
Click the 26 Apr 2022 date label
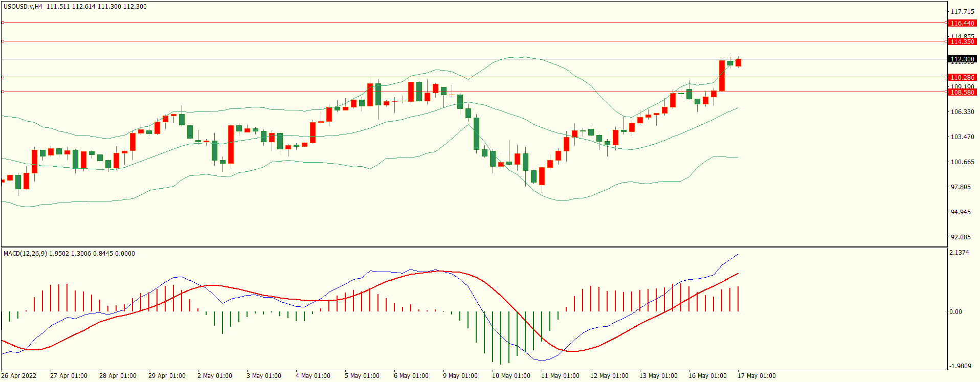tap(19, 375)
